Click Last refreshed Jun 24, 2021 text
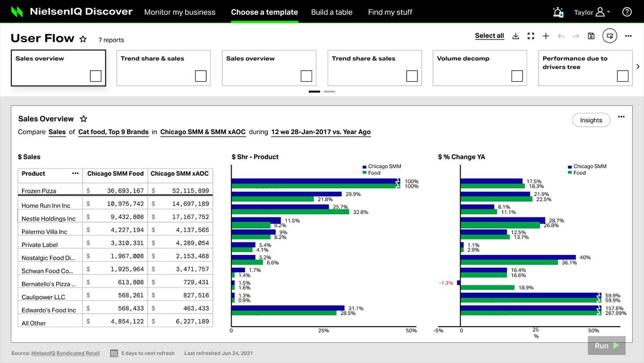This screenshot has height=363, width=644. [219, 353]
